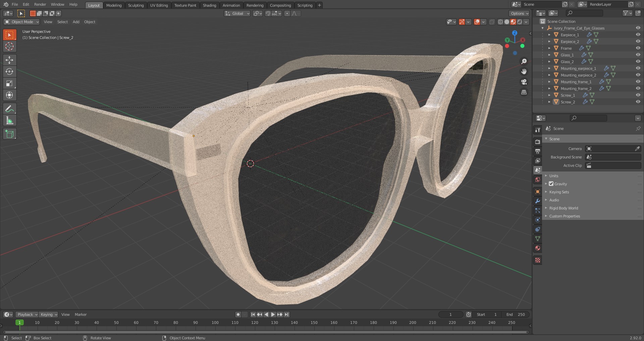The image size is (644, 341).
Task: Open Modifier properties wrench tab
Action: pyautogui.click(x=538, y=201)
